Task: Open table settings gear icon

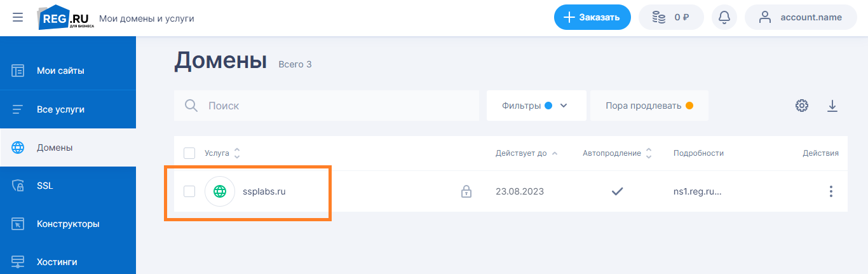Action: 802,106
